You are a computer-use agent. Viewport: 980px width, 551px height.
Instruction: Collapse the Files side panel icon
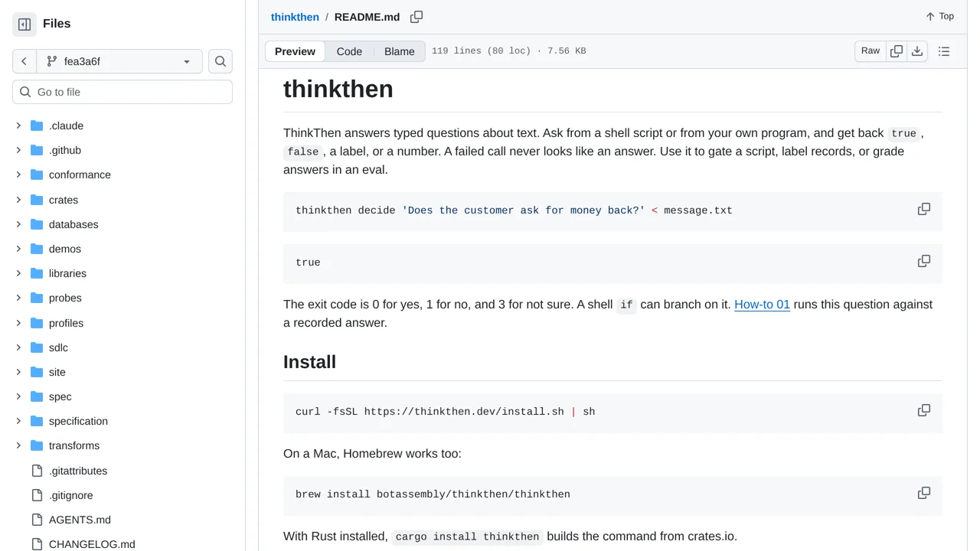24,24
